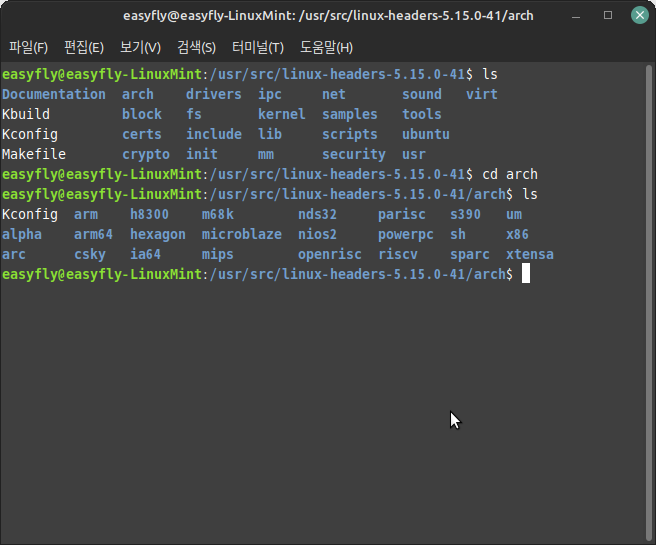Click the 'init' directory name
The image size is (656, 545).
pos(202,154)
